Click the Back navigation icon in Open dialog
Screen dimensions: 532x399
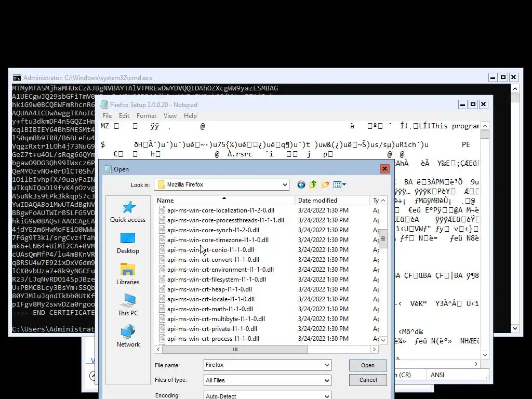(x=301, y=184)
